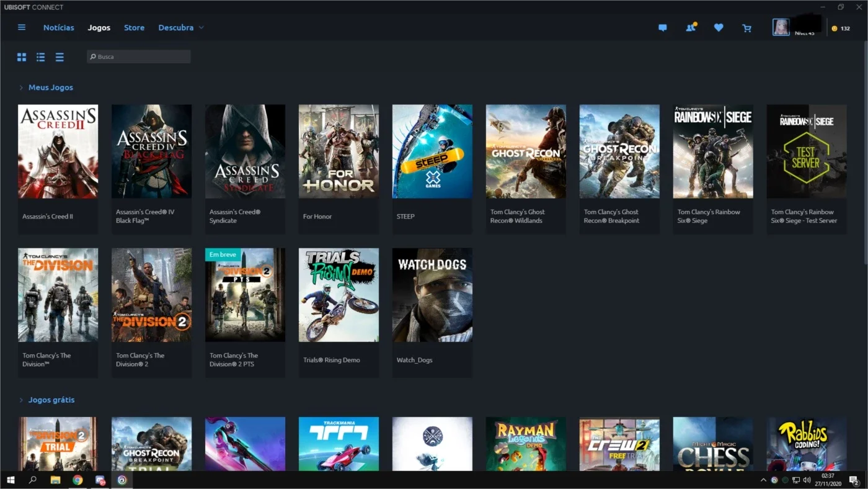
Task: Switch to compact list view icon
Action: [60, 57]
